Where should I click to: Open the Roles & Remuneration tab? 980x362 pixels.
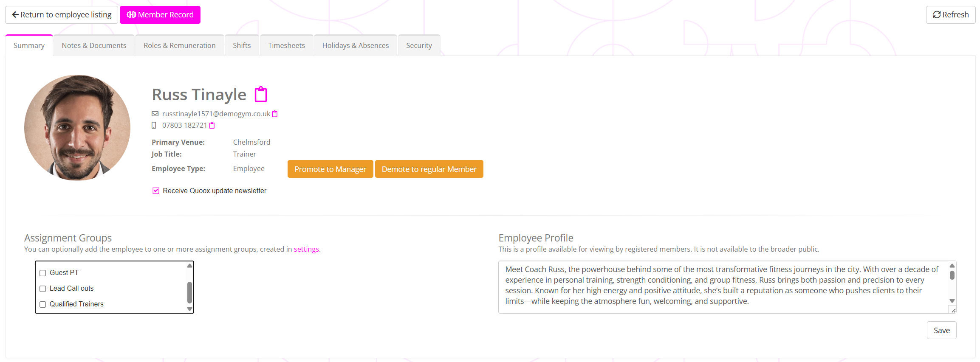click(x=179, y=45)
